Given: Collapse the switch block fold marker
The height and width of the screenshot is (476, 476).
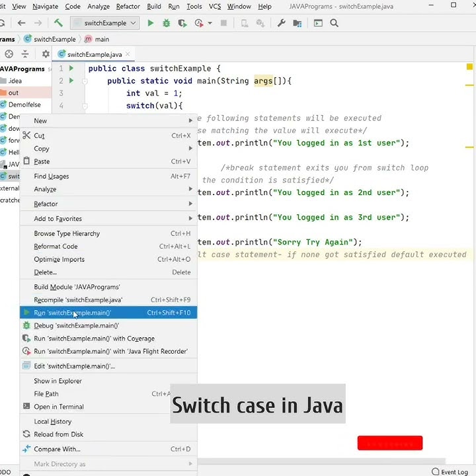Looking at the screenshot, I should tap(85, 106).
